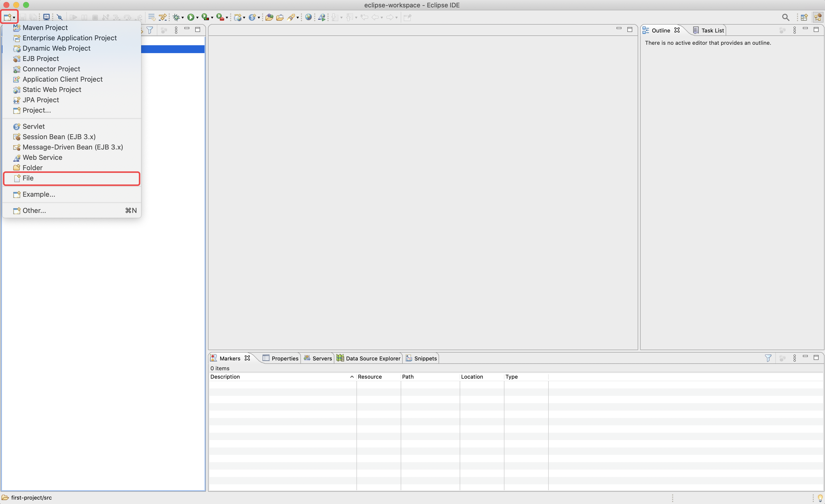The height and width of the screenshot is (504, 825).
Task: Select Other... menu entry
Action: pyautogui.click(x=72, y=211)
